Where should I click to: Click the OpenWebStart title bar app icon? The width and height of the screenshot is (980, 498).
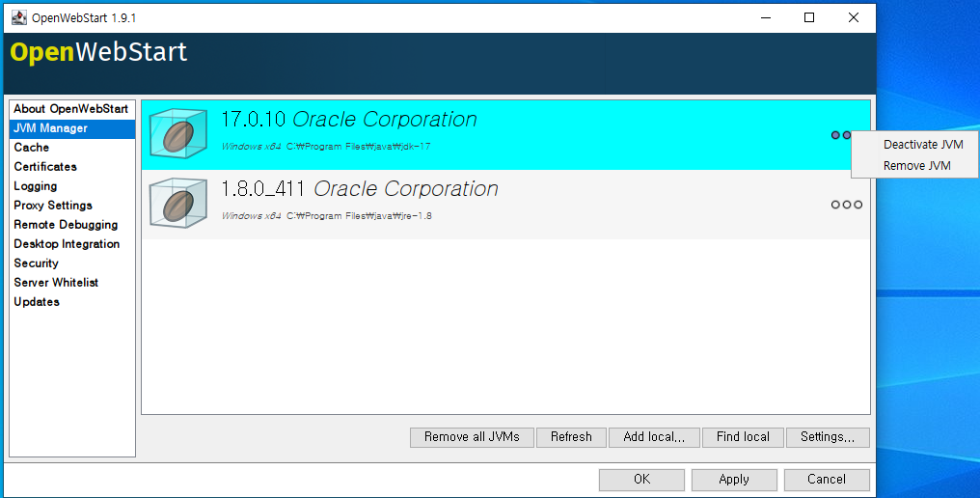(19, 17)
